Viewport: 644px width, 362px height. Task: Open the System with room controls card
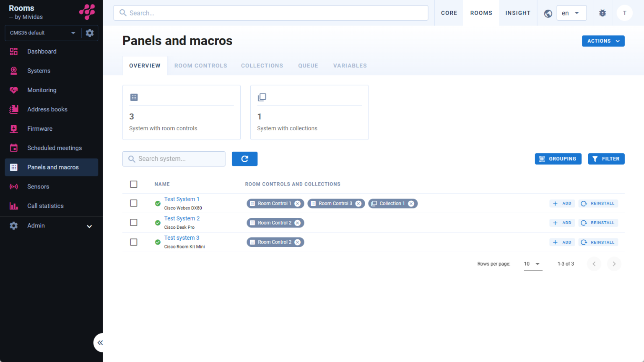click(182, 112)
